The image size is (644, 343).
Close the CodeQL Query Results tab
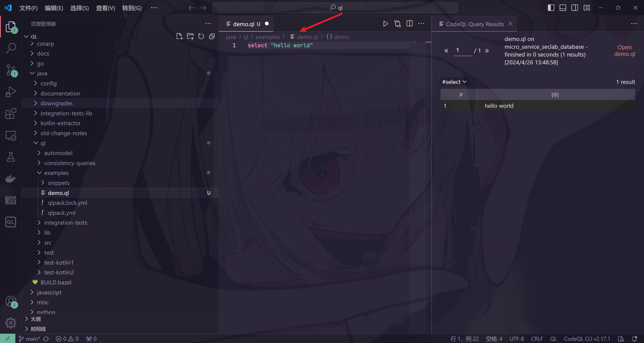510,24
